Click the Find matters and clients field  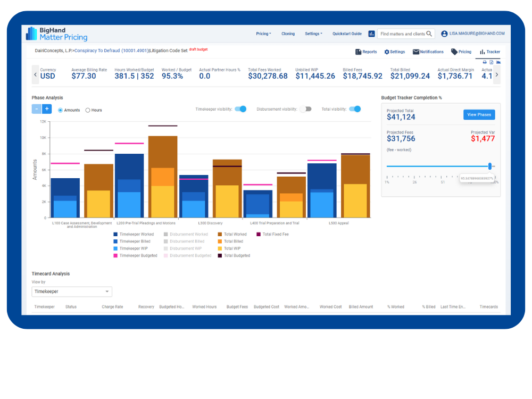tap(402, 34)
